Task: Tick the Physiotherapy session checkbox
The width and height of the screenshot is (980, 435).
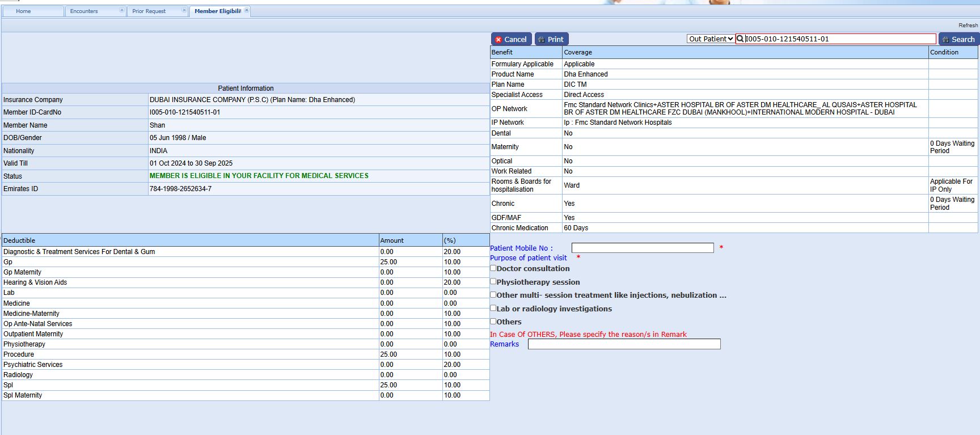Action: point(493,281)
